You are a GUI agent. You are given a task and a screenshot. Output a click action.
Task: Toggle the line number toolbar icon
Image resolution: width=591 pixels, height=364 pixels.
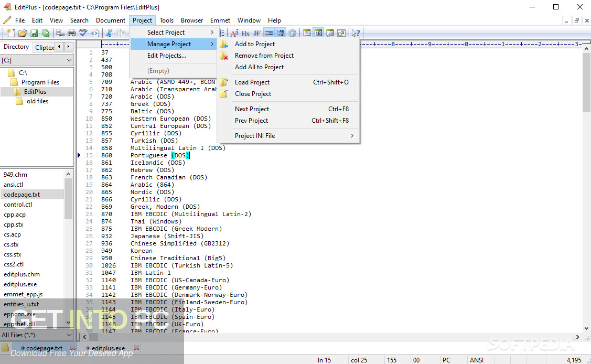pyautogui.click(x=281, y=33)
